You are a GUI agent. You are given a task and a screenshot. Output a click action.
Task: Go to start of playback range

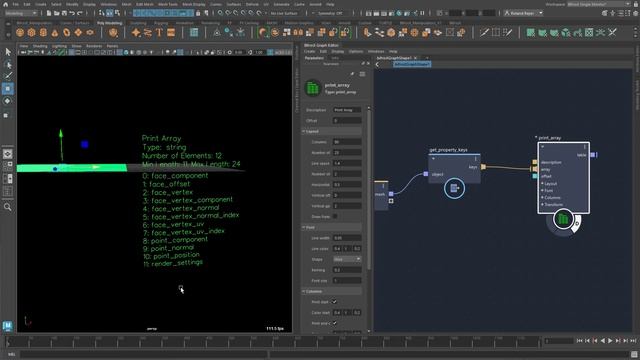tap(580, 341)
